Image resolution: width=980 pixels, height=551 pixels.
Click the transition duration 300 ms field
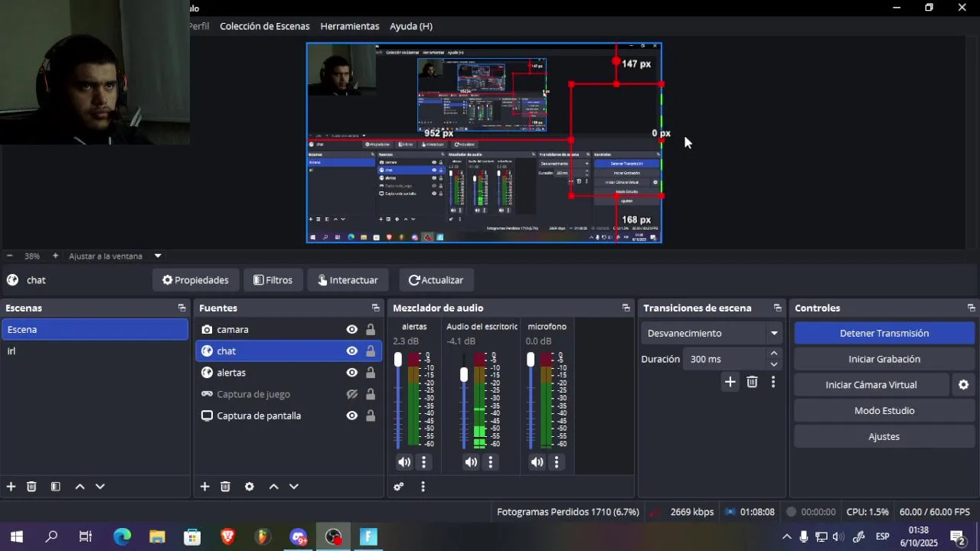[x=726, y=359]
